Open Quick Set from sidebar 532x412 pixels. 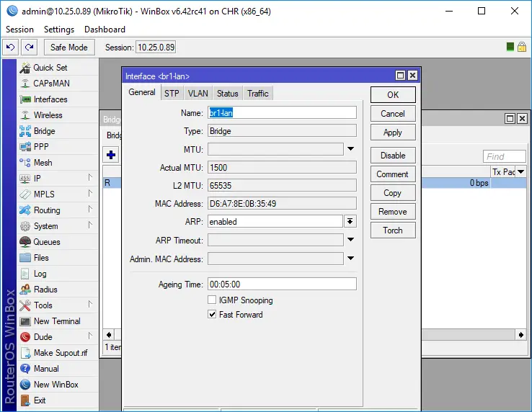pyautogui.click(x=58, y=68)
